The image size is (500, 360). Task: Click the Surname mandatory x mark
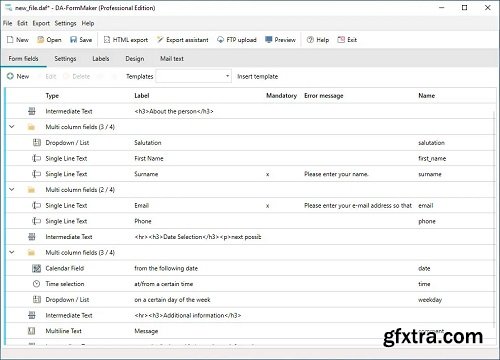click(x=267, y=174)
